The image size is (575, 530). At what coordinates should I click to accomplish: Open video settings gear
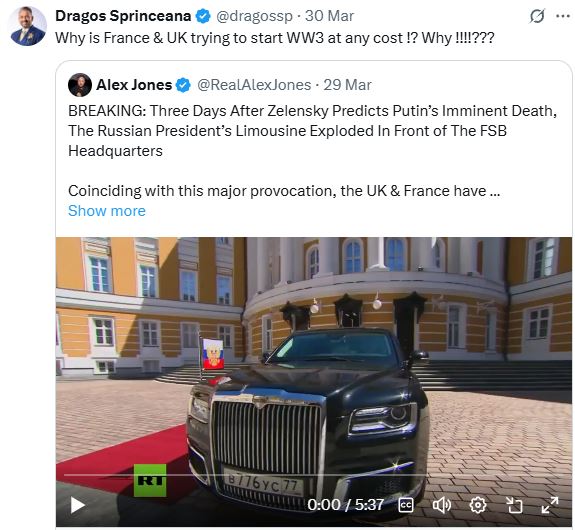478,505
